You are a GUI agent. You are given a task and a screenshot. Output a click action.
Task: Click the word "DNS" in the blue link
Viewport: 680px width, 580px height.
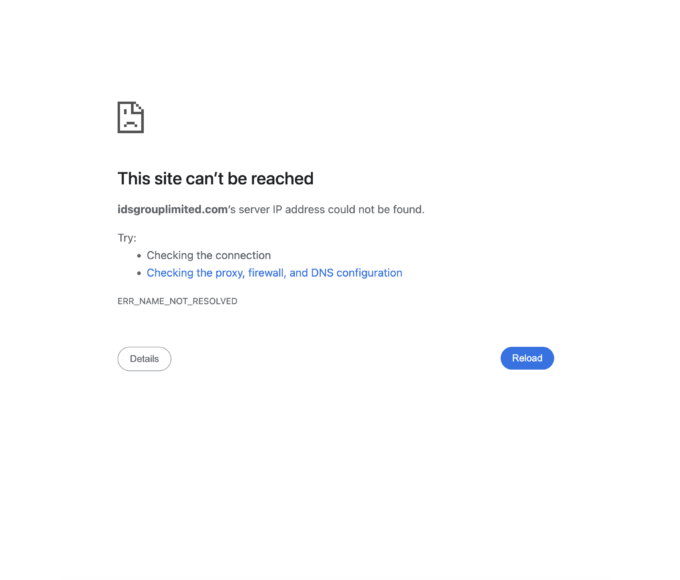(322, 273)
